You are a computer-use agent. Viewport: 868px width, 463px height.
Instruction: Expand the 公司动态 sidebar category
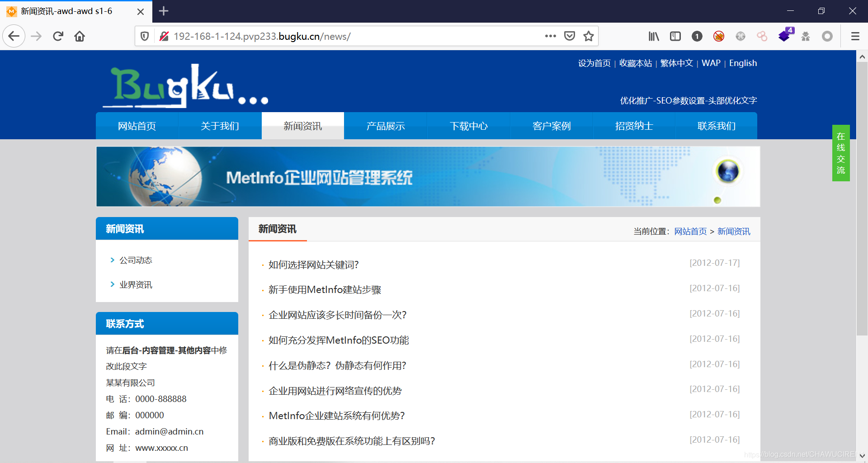(136, 260)
